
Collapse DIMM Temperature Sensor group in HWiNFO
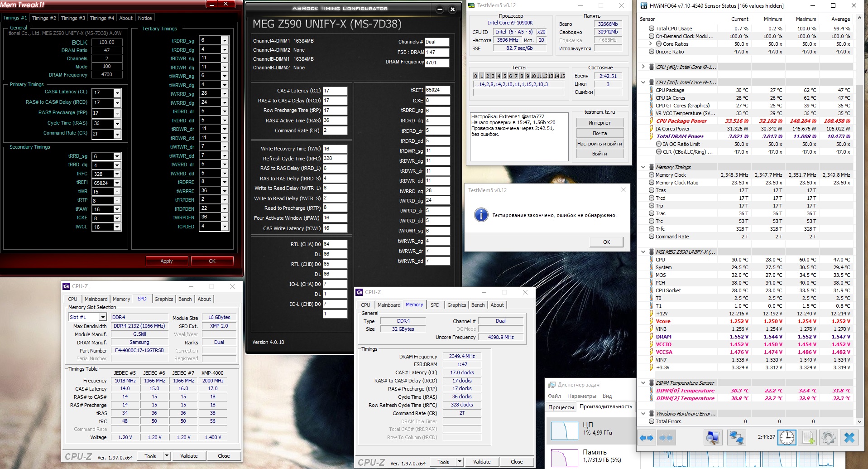(643, 383)
